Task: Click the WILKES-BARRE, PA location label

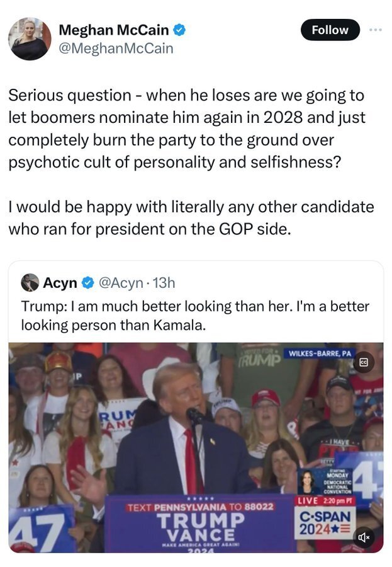Action: point(319,353)
